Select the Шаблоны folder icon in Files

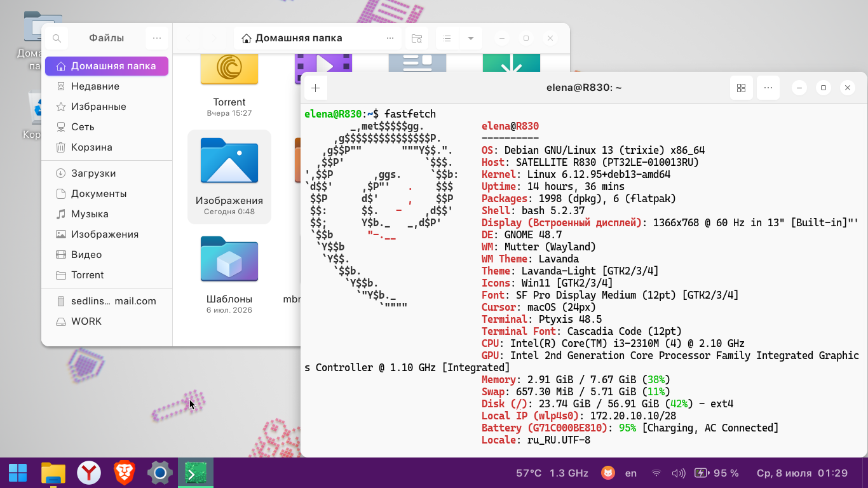(x=229, y=259)
